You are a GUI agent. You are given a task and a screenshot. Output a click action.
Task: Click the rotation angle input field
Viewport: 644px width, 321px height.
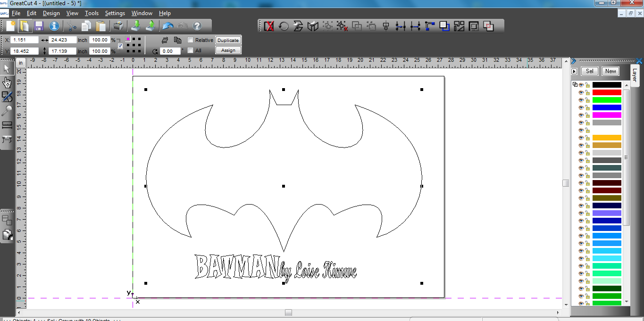(170, 51)
